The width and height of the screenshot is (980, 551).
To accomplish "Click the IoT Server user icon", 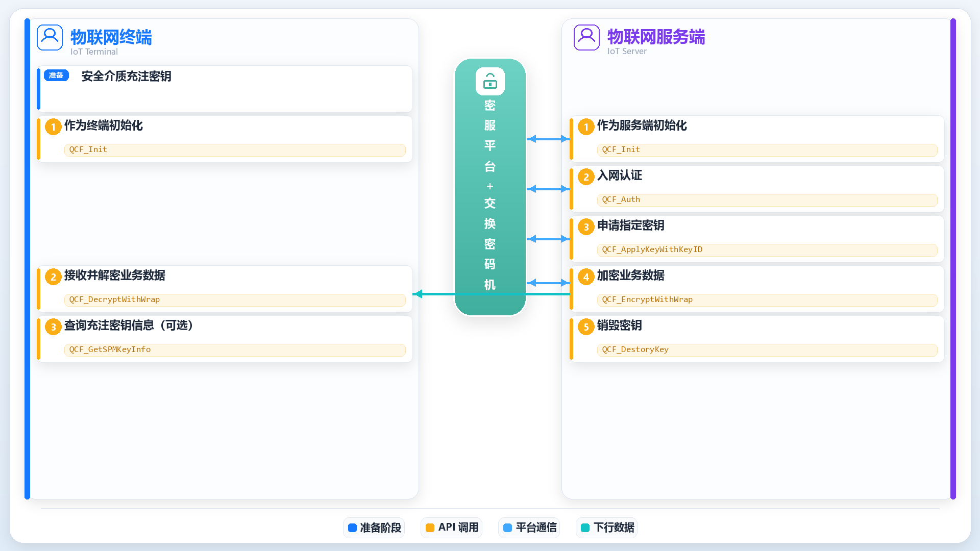I will tap(586, 37).
